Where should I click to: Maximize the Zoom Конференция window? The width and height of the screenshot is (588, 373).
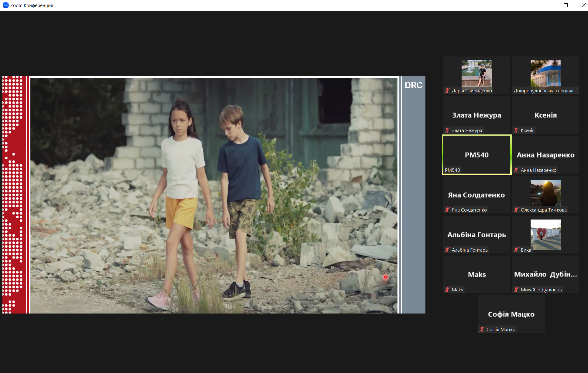566,5
